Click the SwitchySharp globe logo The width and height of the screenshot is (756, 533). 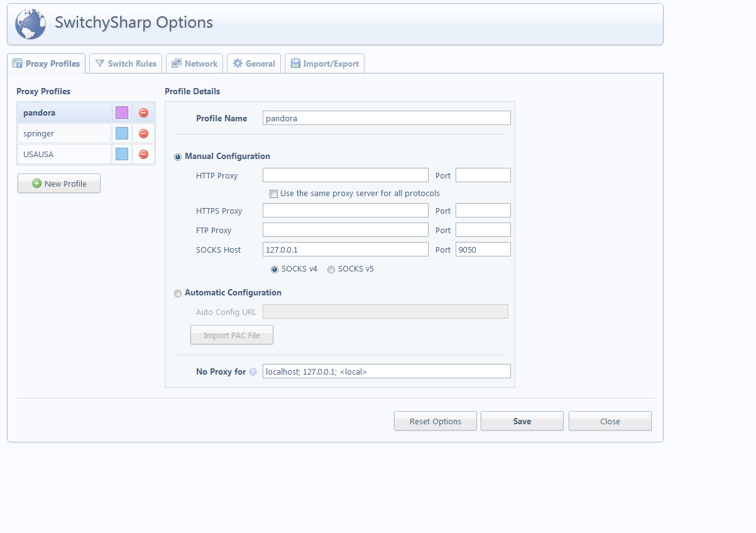tap(30, 24)
